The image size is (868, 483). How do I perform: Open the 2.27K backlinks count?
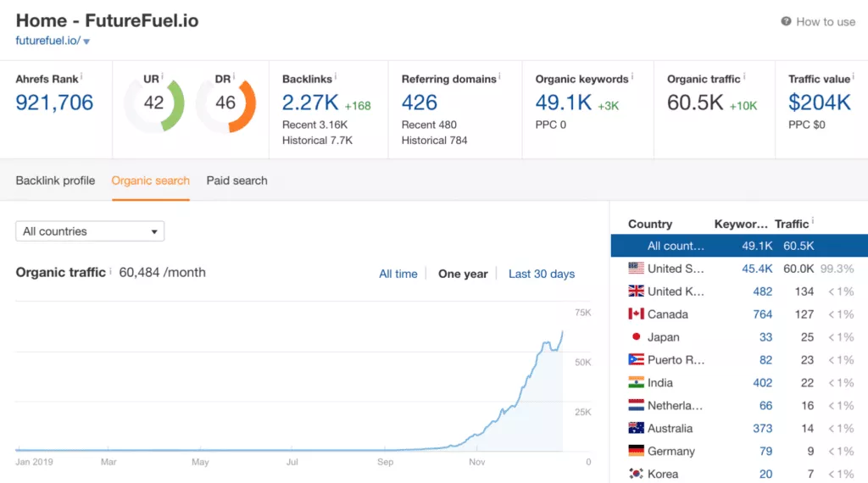pos(310,103)
